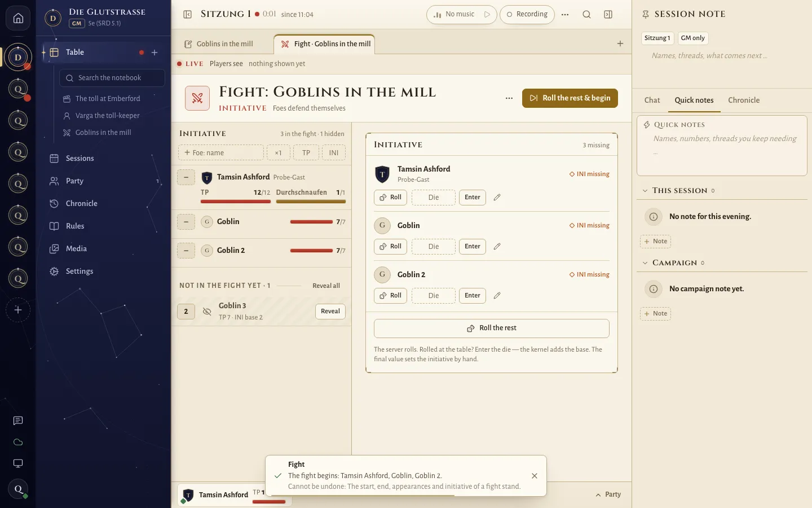The height and width of the screenshot is (508, 812).
Task: Click the Foe name input field
Action: 221,153
